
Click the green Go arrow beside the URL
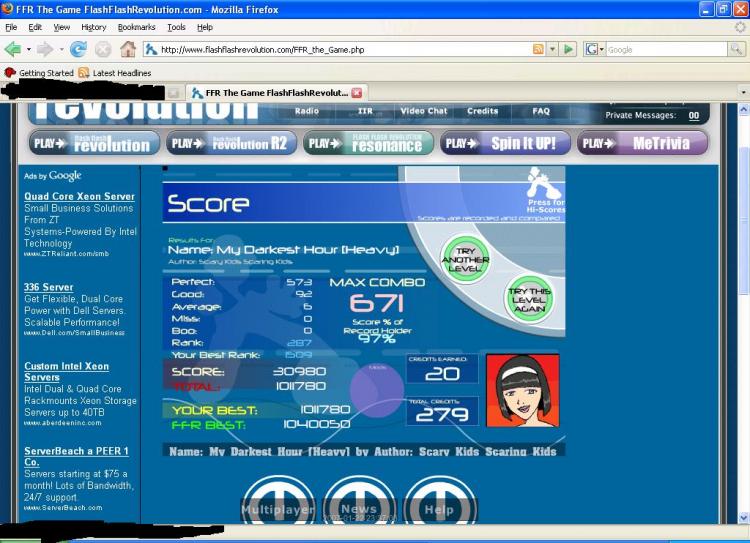pyautogui.click(x=568, y=49)
